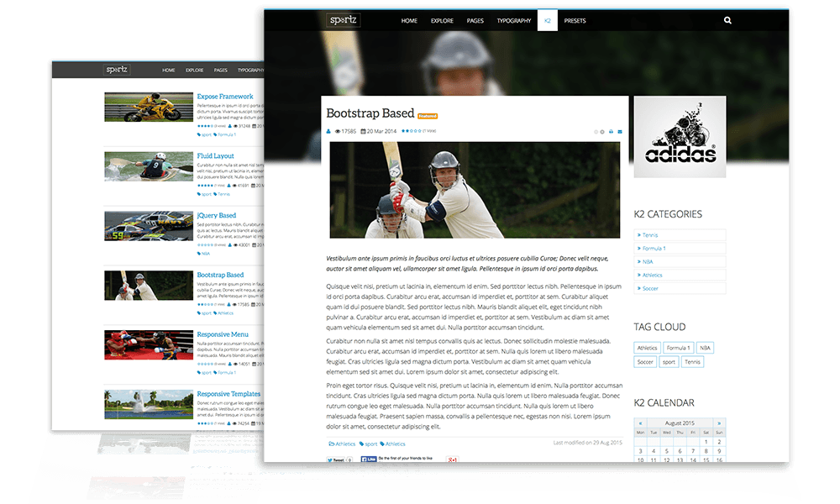Open the search icon in the front page header
Image resolution: width=840 pixels, height=504 pixels.
click(727, 20)
